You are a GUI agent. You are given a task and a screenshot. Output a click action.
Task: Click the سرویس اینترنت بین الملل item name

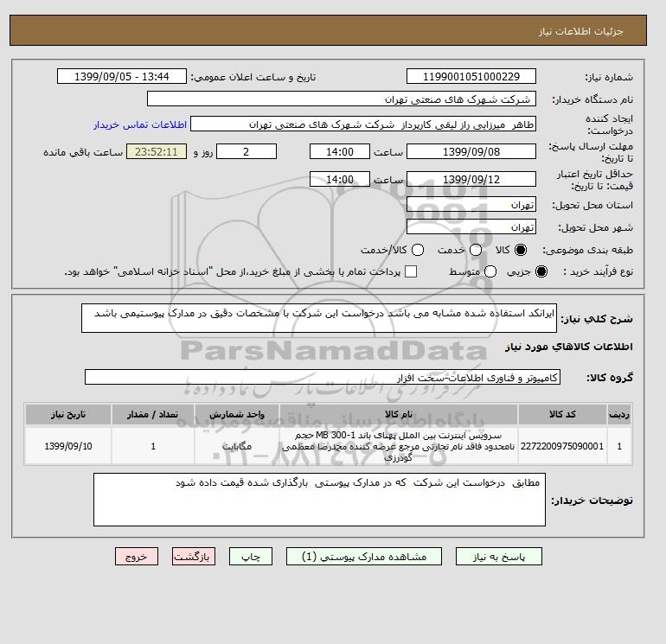(x=399, y=446)
